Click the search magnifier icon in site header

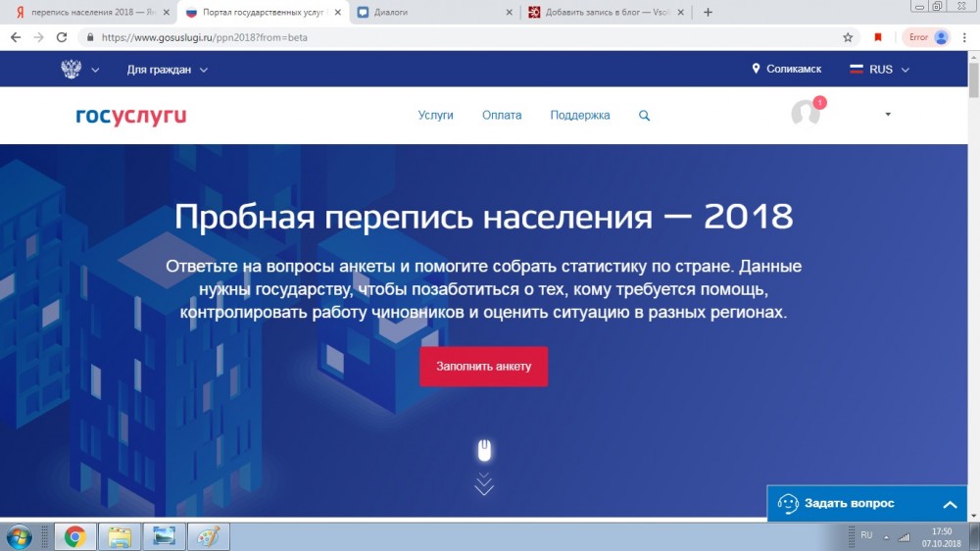click(x=644, y=116)
